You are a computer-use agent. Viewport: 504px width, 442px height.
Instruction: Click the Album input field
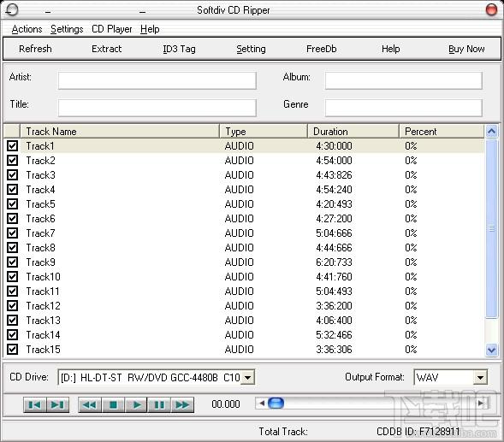pyautogui.click(x=404, y=80)
